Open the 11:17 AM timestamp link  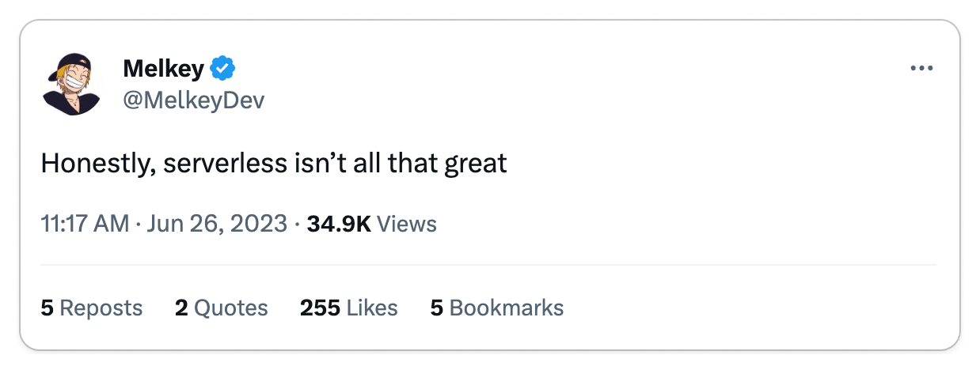pos(85,224)
